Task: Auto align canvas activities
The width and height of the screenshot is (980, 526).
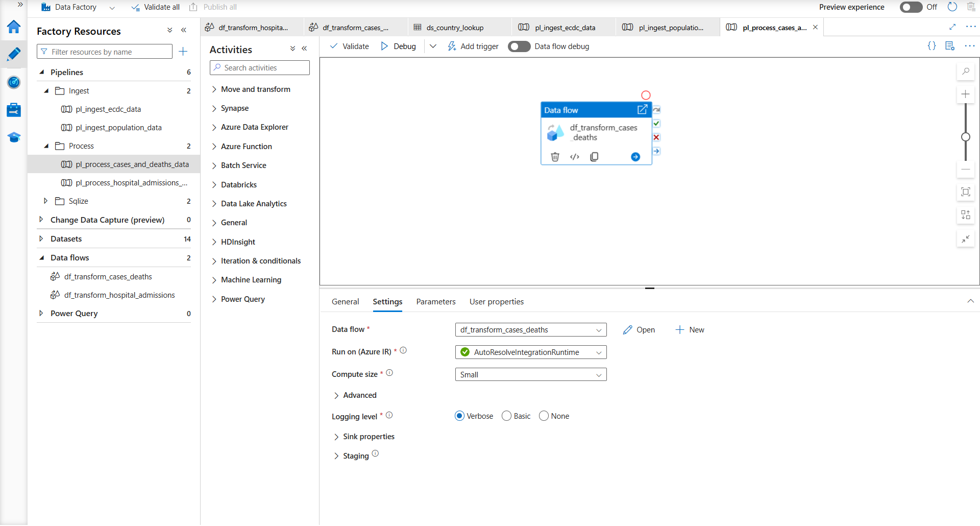Action: (x=966, y=215)
